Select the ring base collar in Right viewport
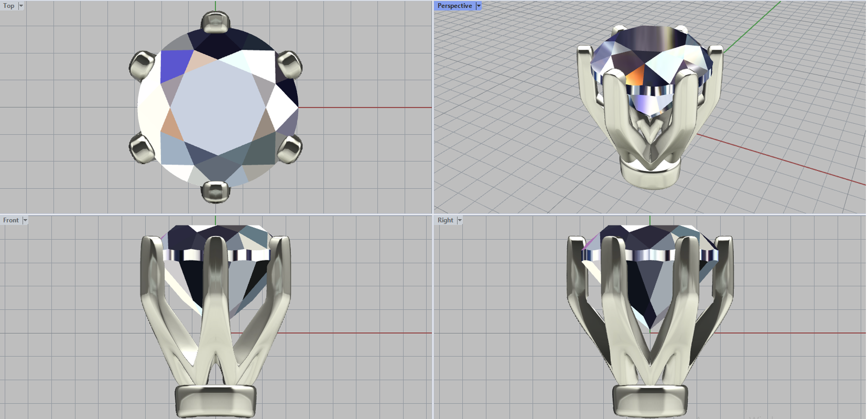Viewport: 868px width, 419px height. point(650,401)
